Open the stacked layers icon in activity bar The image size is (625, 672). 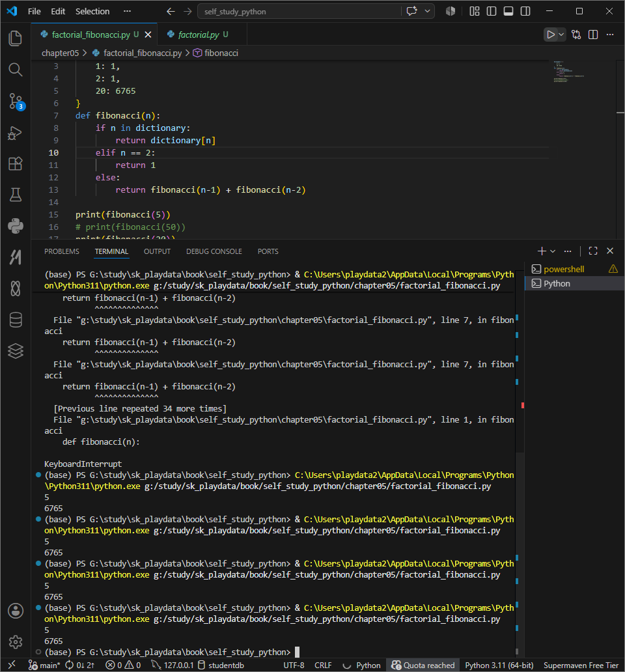tap(16, 351)
